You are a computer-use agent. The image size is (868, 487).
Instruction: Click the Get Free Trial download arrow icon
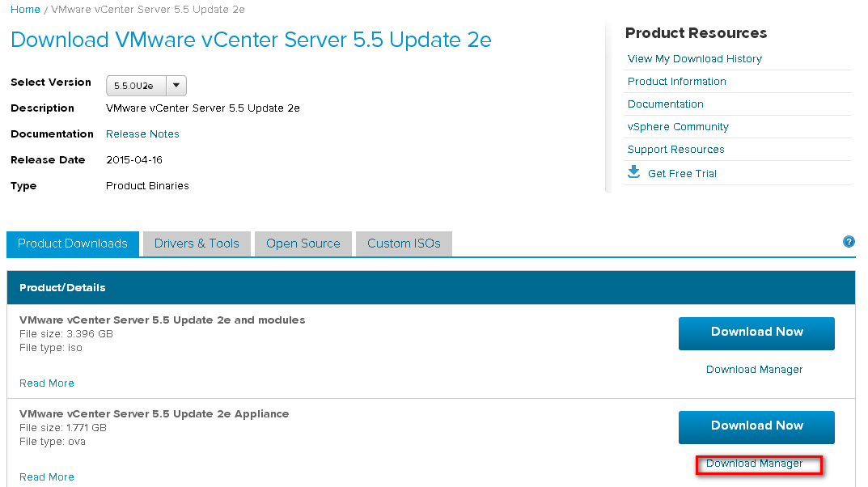click(x=634, y=172)
